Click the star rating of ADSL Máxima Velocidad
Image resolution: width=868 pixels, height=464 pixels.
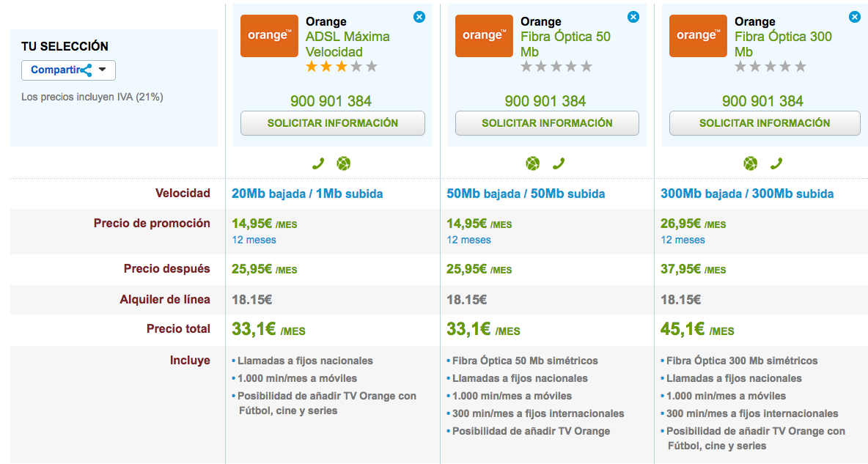click(x=342, y=67)
